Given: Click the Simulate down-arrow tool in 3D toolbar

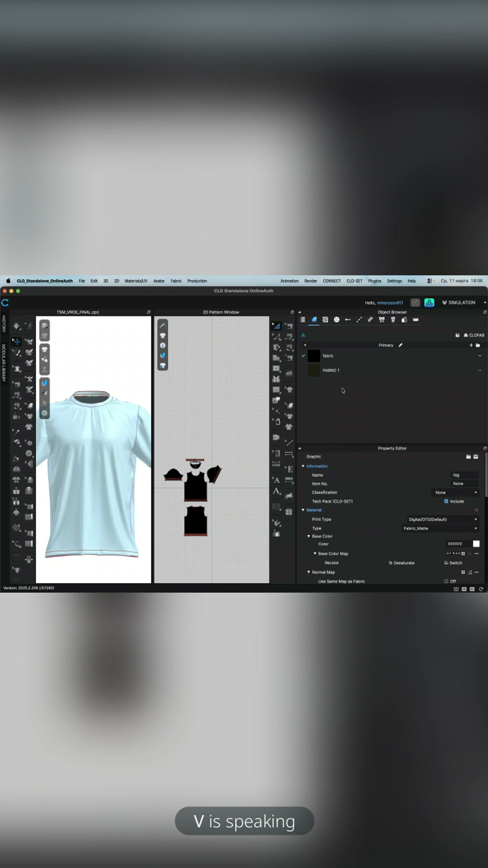Looking at the screenshot, I should [x=16, y=326].
